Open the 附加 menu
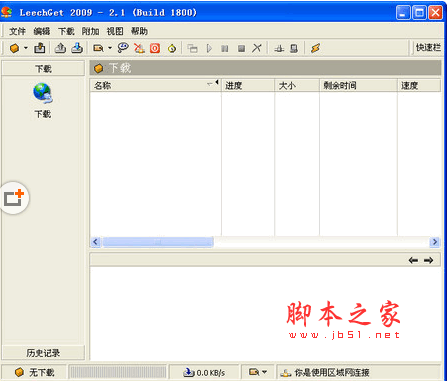This screenshot has height=381, width=447. coord(90,31)
